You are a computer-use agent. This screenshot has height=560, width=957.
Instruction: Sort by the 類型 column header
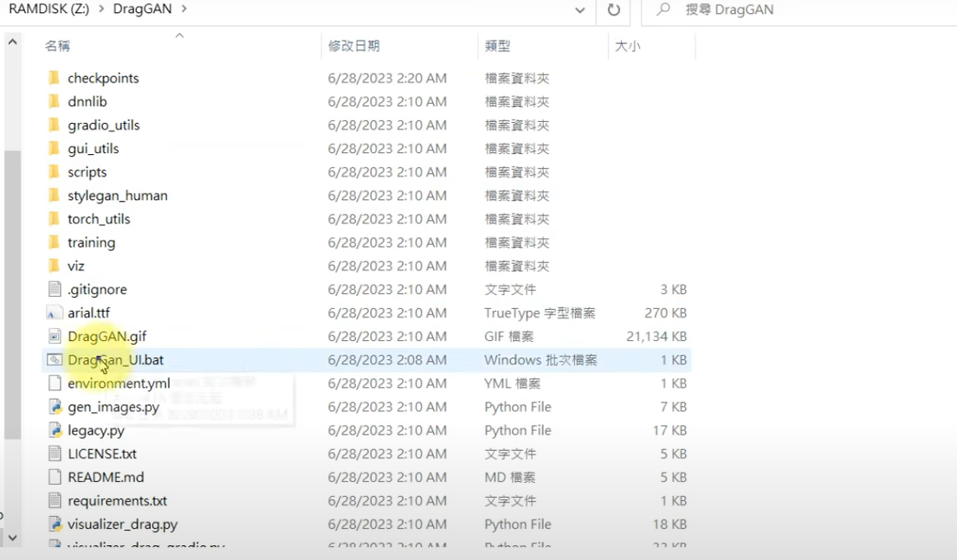[x=497, y=46]
